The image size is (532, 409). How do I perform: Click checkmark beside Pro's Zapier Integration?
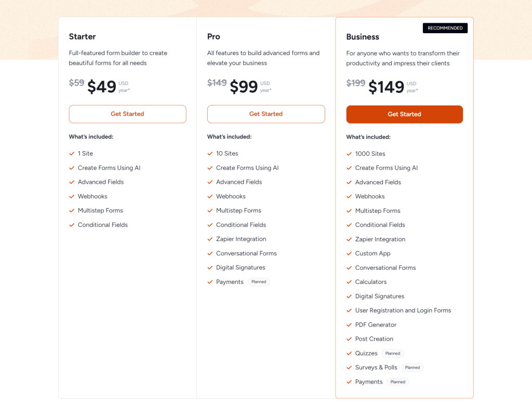pos(210,239)
